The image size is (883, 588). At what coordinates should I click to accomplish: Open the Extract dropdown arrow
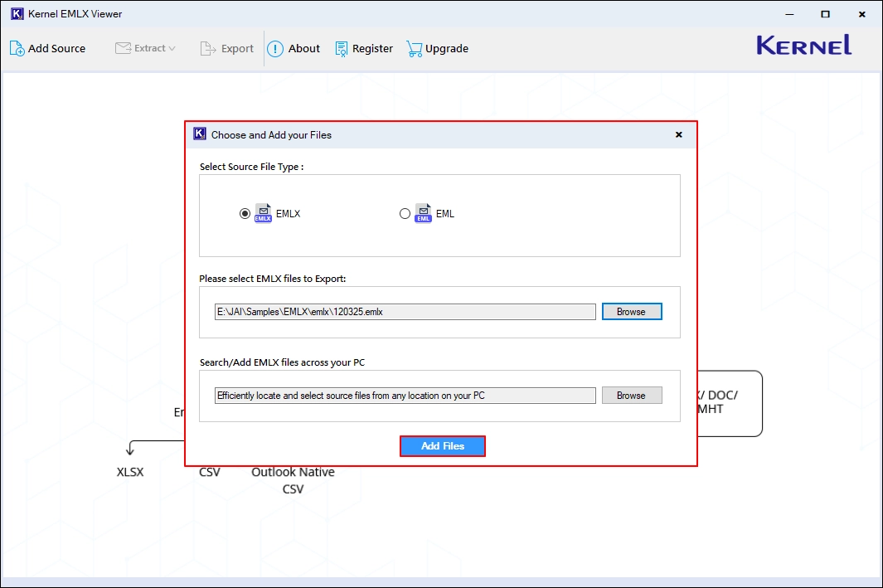coord(172,48)
